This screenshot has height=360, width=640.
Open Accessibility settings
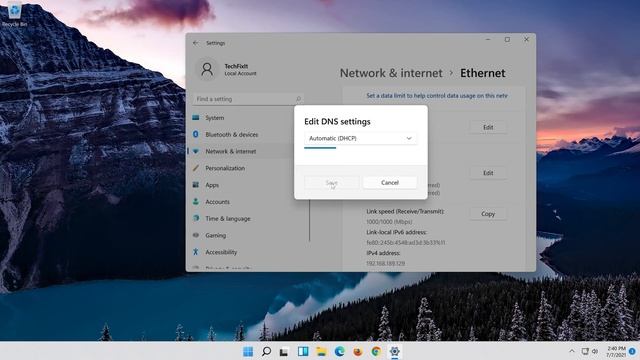(221, 252)
